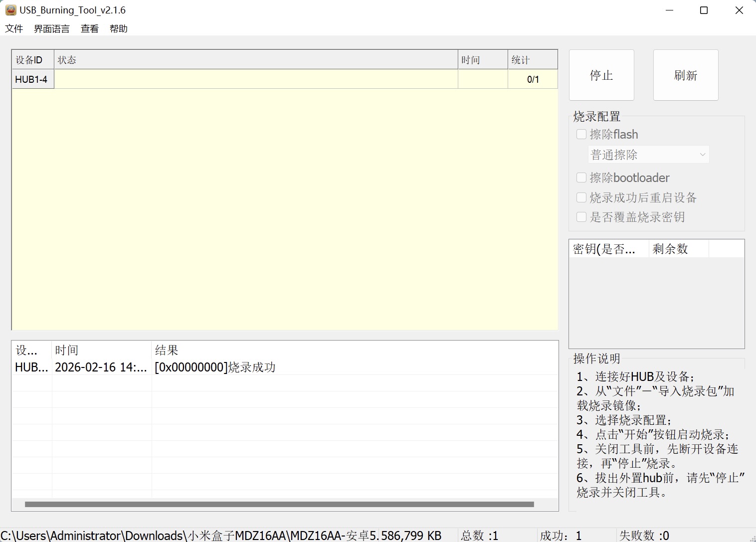Maximize the USB Burning Tool window
The width and height of the screenshot is (756, 542).
[704, 10]
